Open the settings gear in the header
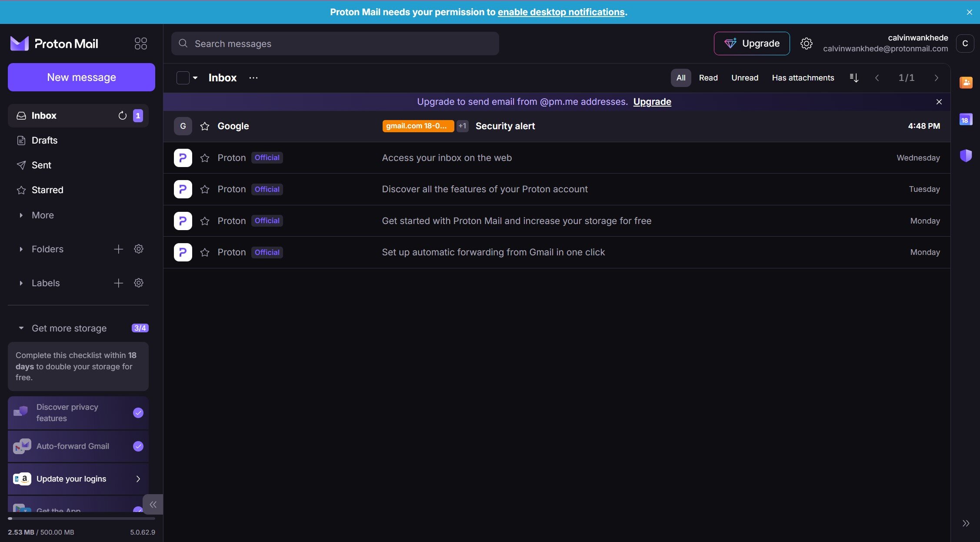The width and height of the screenshot is (980, 542). click(x=806, y=43)
